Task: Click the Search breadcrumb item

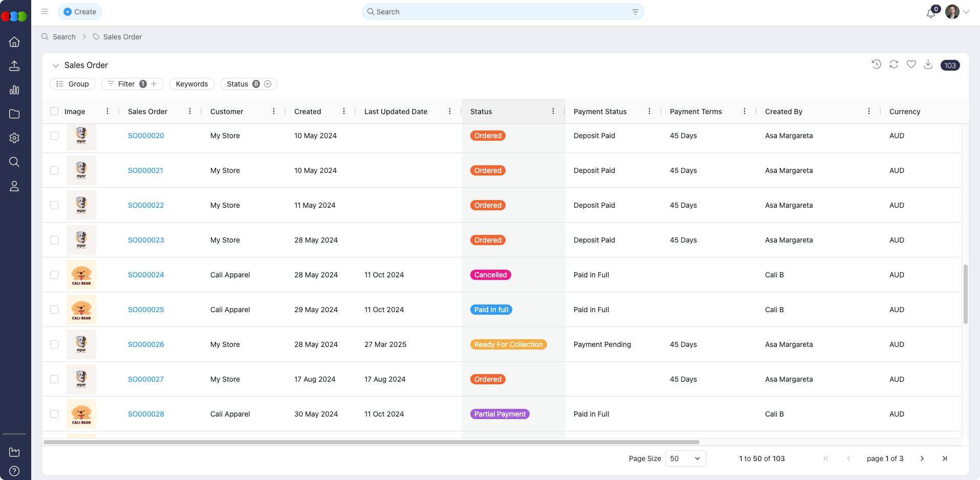Action: point(64,37)
